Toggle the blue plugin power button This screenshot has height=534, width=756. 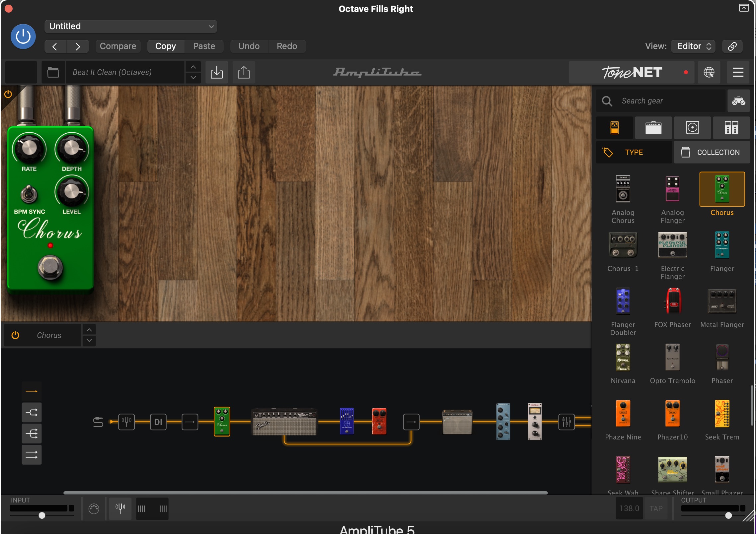pyautogui.click(x=23, y=36)
